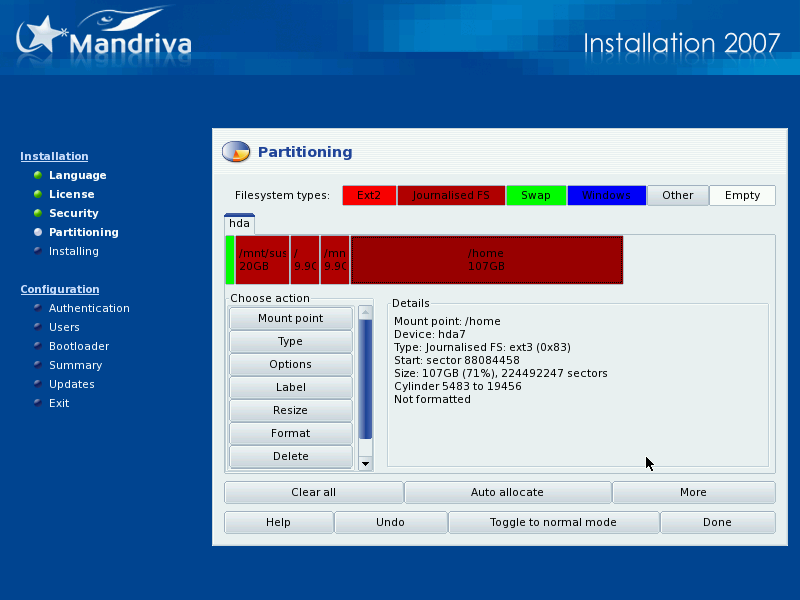800x600 pixels.
Task: Click the Users step in the sidebar
Action: 64,327
